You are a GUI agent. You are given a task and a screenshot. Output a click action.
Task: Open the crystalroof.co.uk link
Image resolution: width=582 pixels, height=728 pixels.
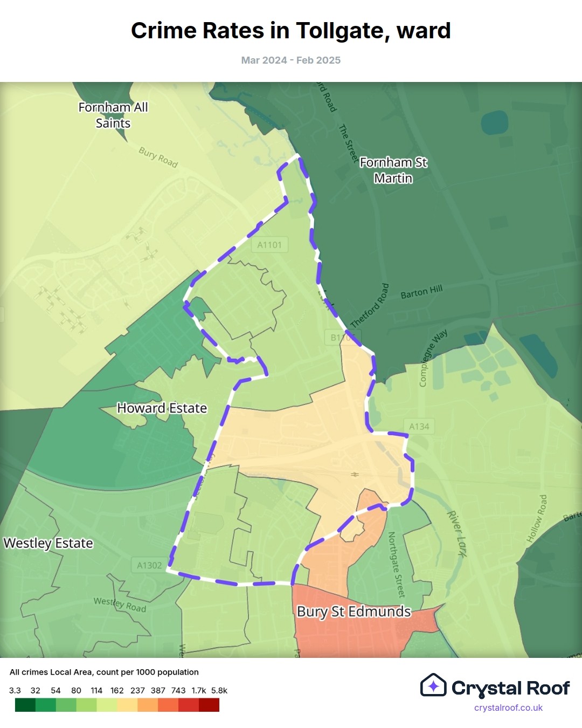pos(508,708)
